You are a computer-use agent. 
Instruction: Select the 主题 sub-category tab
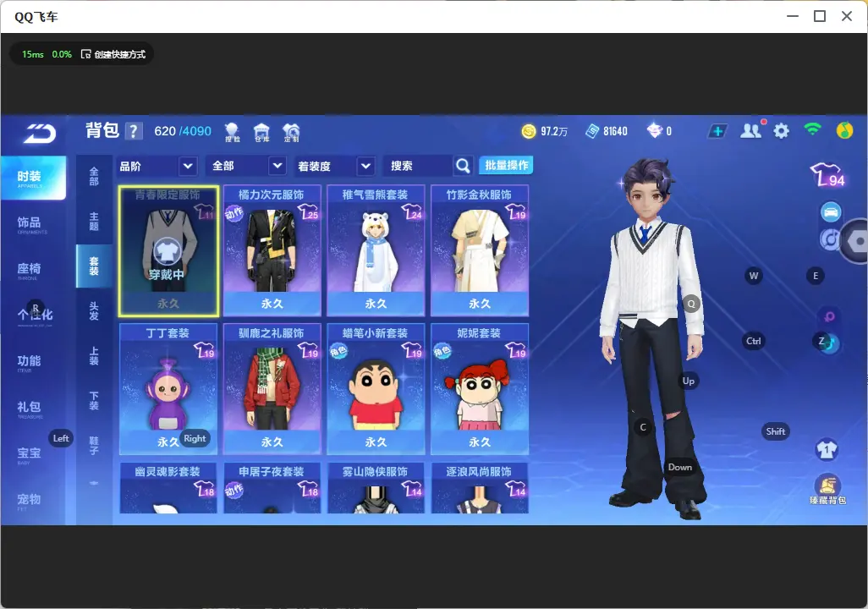click(x=94, y=221)
